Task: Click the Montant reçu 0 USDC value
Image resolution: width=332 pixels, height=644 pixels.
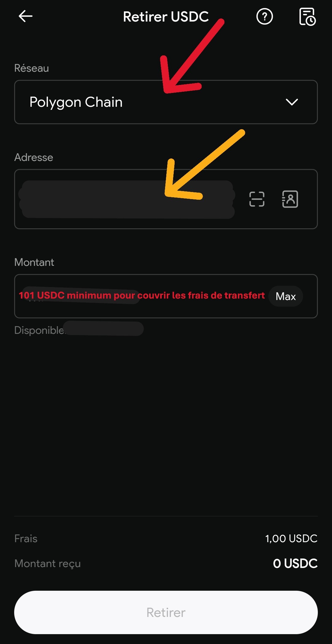Action: pyautogui.click(x=295, y=563)
